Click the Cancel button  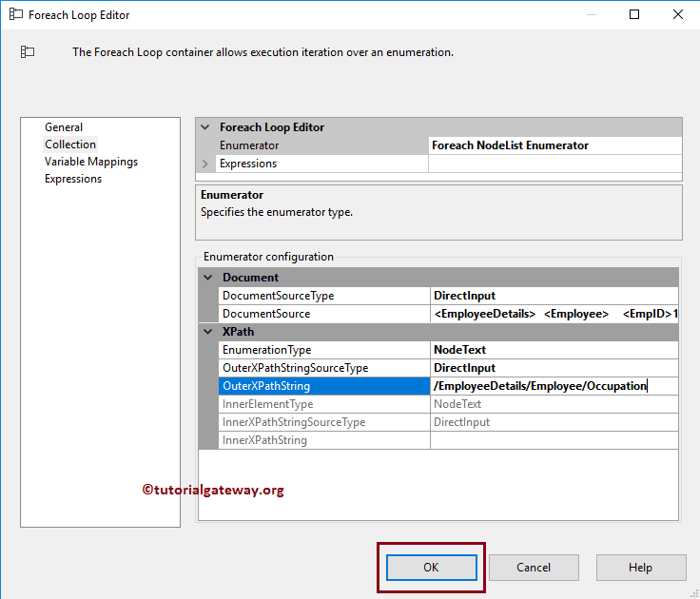[534, 568]
